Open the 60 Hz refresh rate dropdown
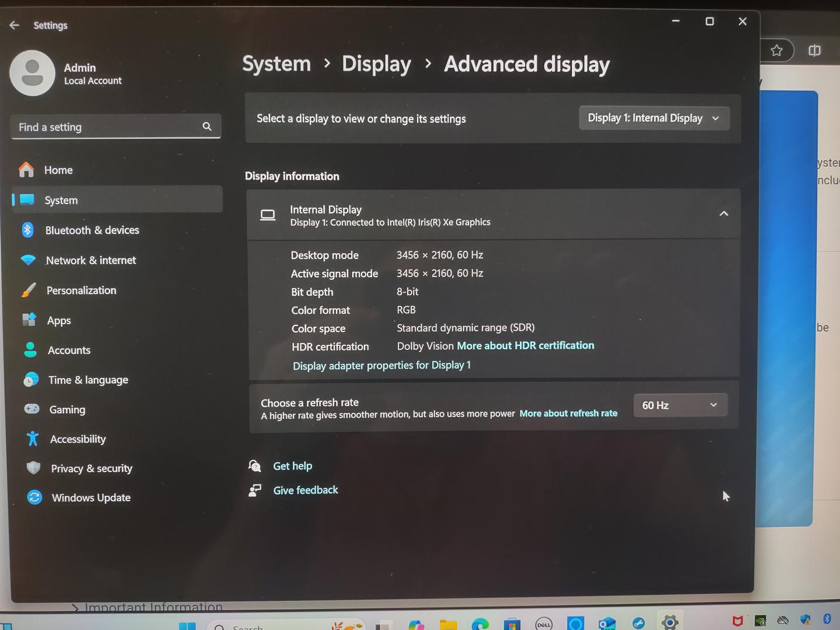The height and width of the screenshot is (630, 840). [680, 405]
